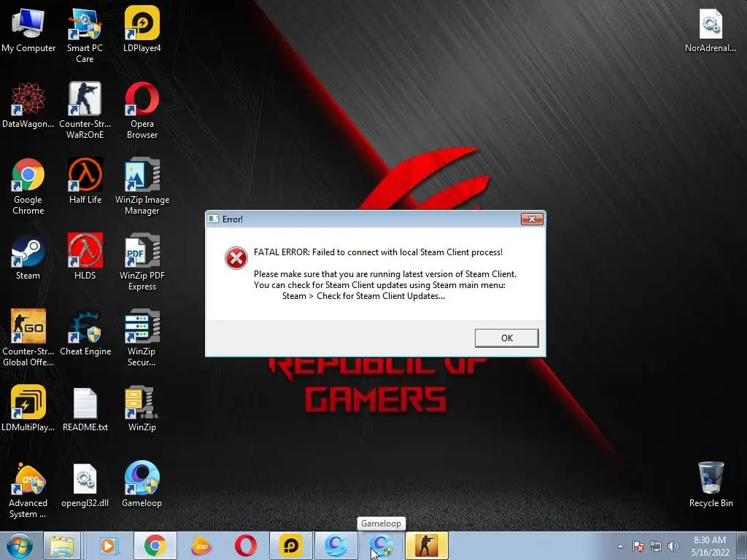
Task: Open the clock showing 8:30 AM
Action: tap(710, 546)
